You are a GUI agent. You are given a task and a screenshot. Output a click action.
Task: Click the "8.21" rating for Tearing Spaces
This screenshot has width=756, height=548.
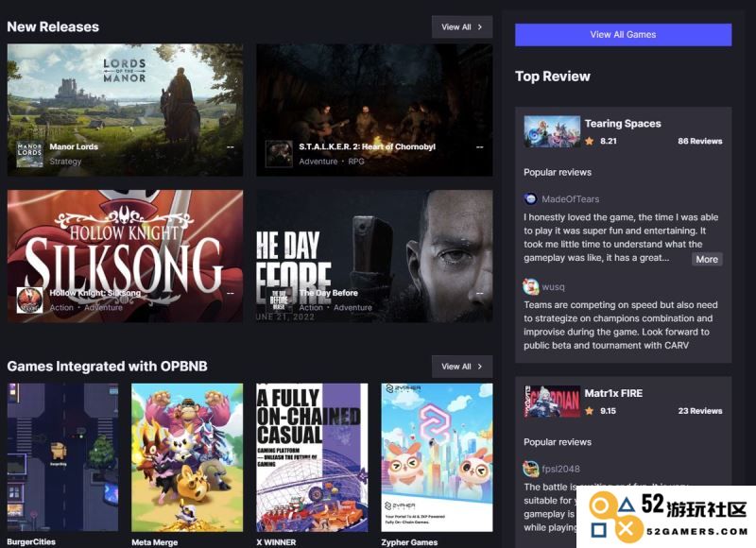[609, 141]
